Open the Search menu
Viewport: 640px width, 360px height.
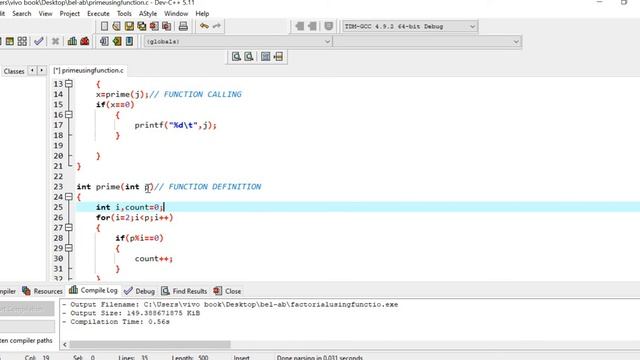pyautogui.click(x=22, y=13)
